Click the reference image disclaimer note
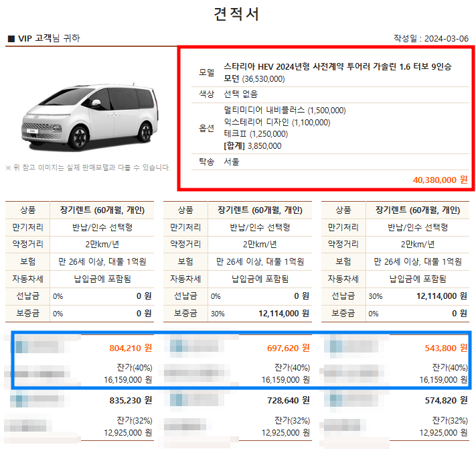 (x=88, y=168)
